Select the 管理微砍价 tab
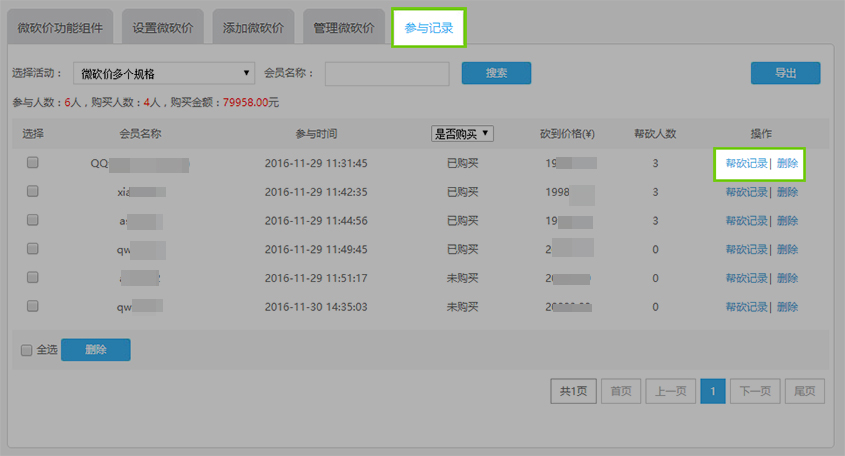Image resolution: width=845 pixels, height=456 pixels. 343,28
